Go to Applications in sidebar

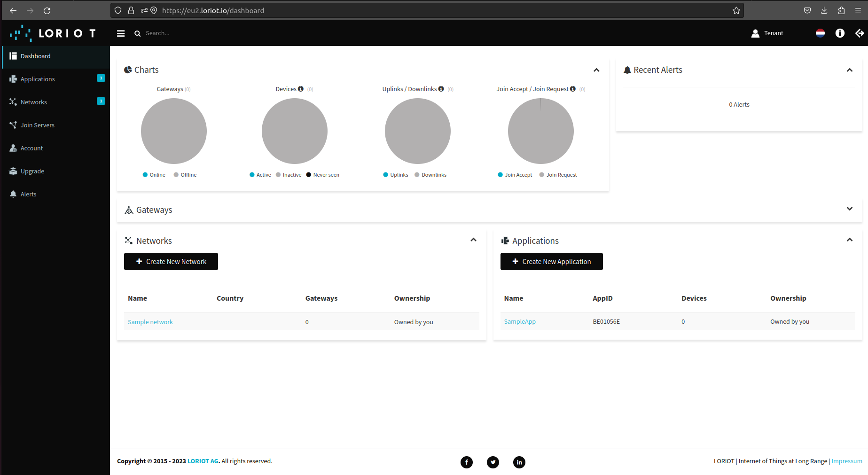[38, 79]
